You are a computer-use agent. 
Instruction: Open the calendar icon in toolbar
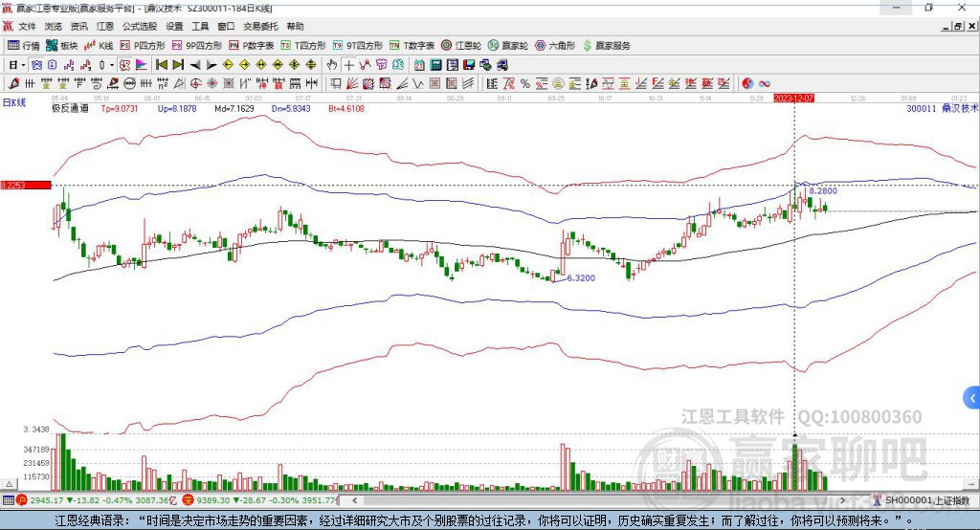(x=419, y=65)
